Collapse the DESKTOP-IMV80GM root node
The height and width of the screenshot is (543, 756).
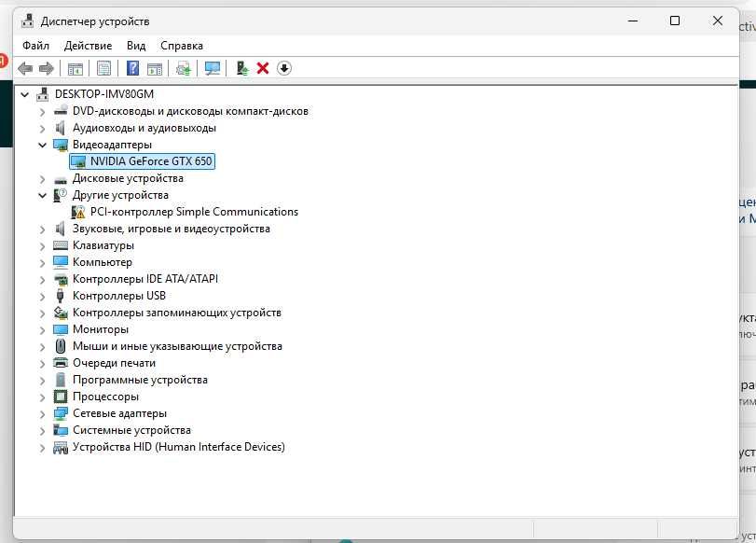(x=24, y=94)
